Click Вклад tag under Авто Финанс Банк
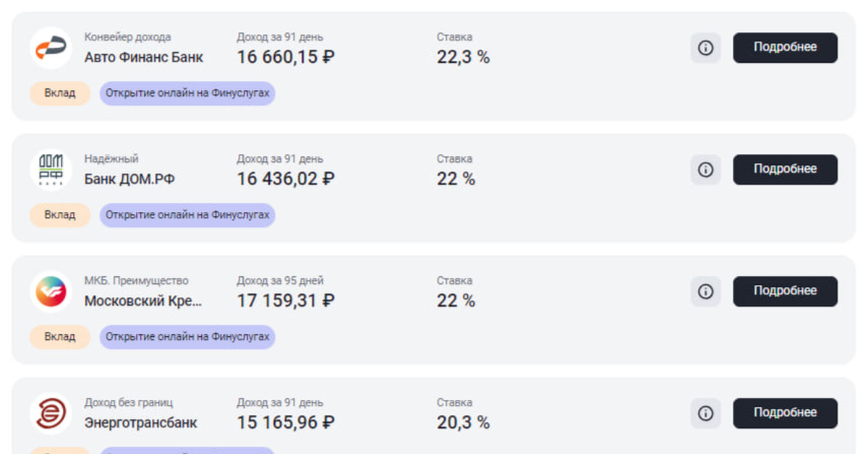Screen dimensions: 868x454 (x=60, y=93)
